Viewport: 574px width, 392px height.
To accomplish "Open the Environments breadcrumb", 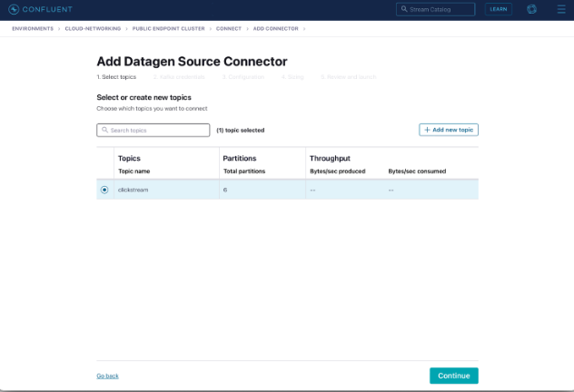I will coord(33,28).
